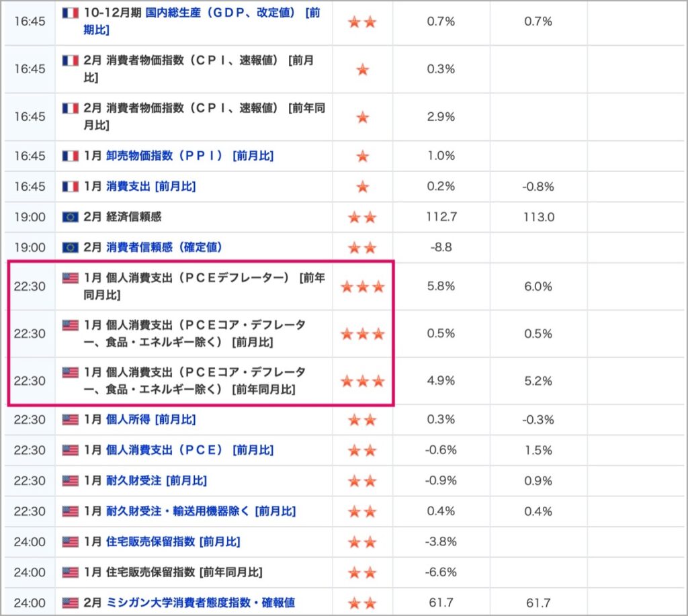Click the US flag next to ミシガン大学消費者態度指数

(70, 603)
